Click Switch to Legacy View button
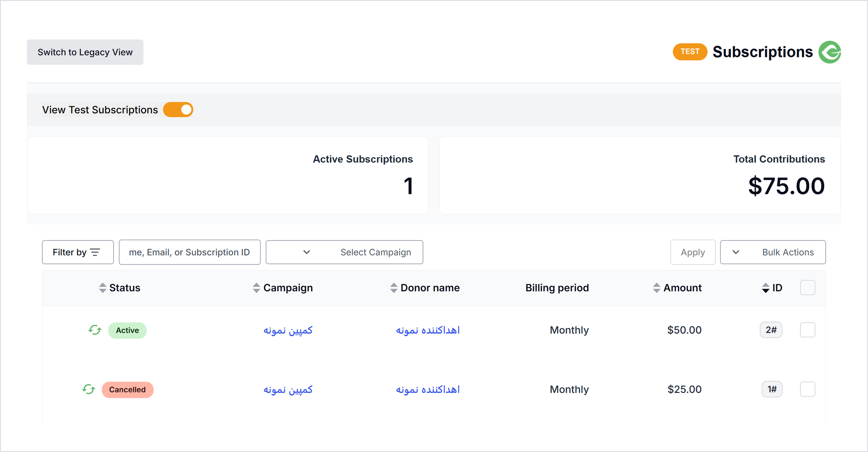This screenshot has width=868, height=452. [85, 52]
